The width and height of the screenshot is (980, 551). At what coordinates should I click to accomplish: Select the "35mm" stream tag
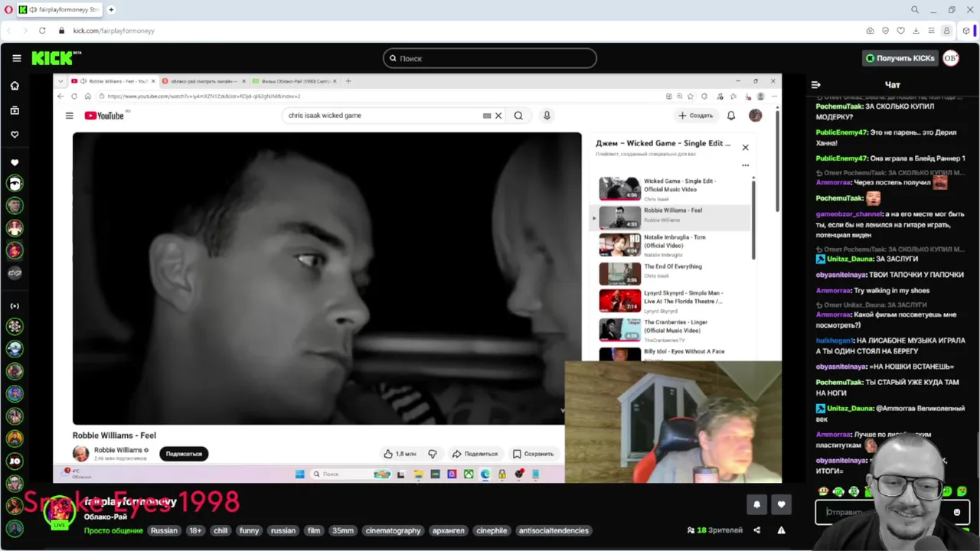[x=343, y=530]
